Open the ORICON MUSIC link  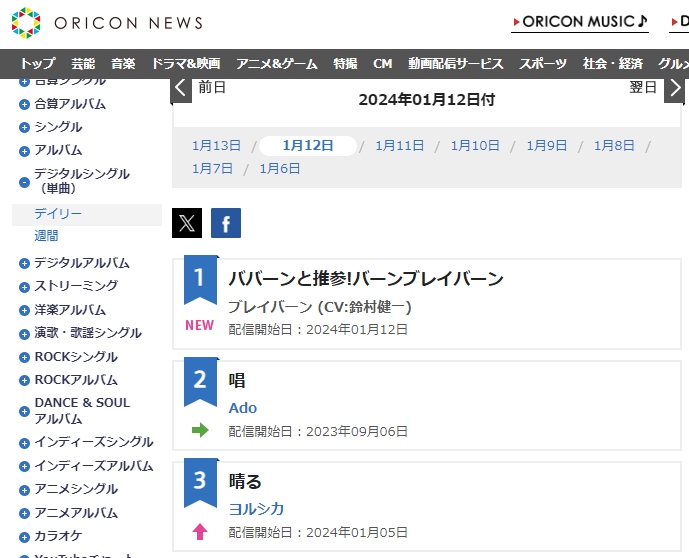[580, 22]
